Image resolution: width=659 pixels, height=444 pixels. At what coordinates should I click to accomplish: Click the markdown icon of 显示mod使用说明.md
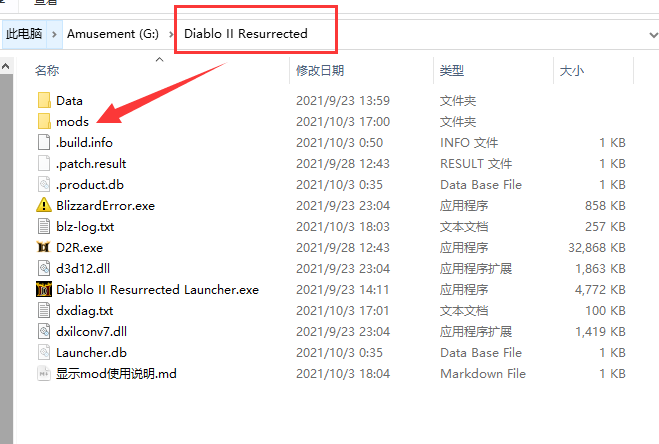tap(44, 374)
